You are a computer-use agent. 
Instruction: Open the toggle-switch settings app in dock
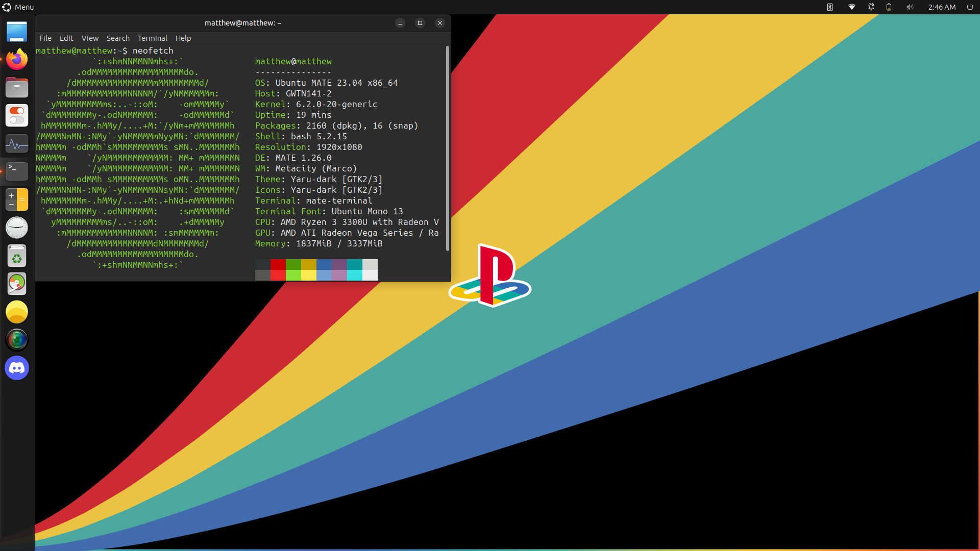point(17,116)
